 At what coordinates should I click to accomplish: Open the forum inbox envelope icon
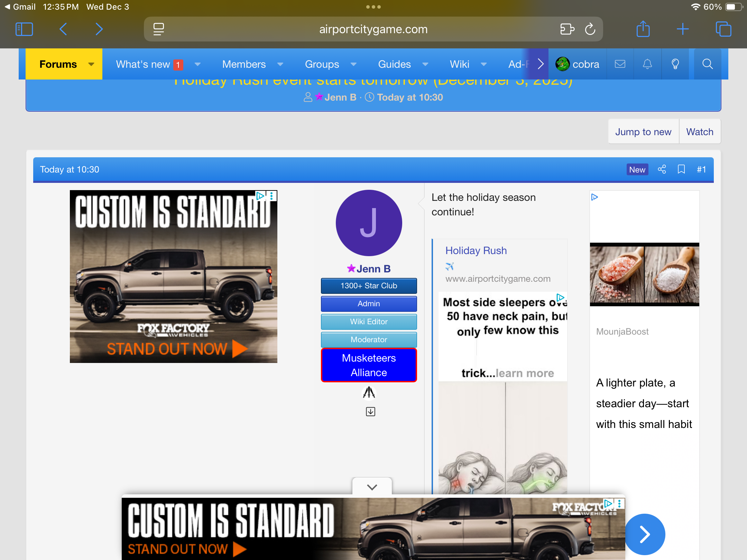point(620,64)
